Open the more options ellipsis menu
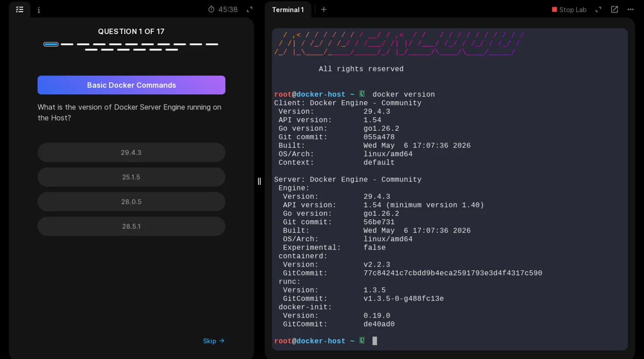The image size is (644, 359). click(631, 9)
